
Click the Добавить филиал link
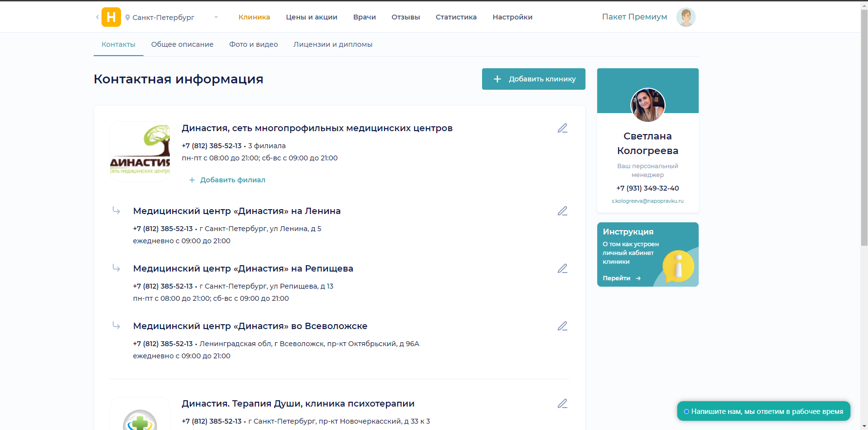[x=232, y=180]
